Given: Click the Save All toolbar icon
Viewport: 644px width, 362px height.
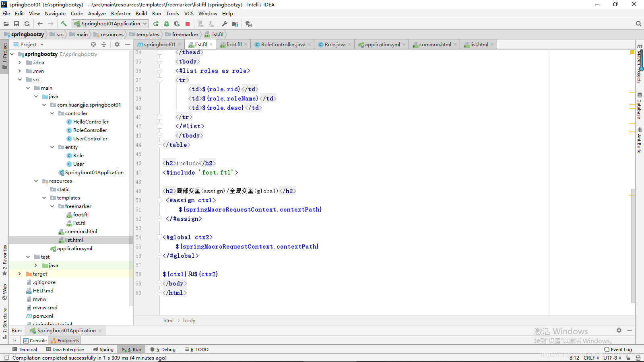Looking at the screenshot, I should (17, 24).
